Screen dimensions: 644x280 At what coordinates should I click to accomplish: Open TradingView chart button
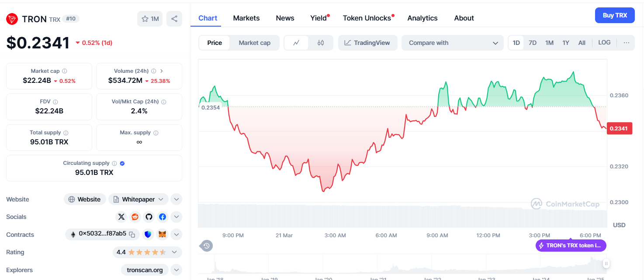(367, 43)
